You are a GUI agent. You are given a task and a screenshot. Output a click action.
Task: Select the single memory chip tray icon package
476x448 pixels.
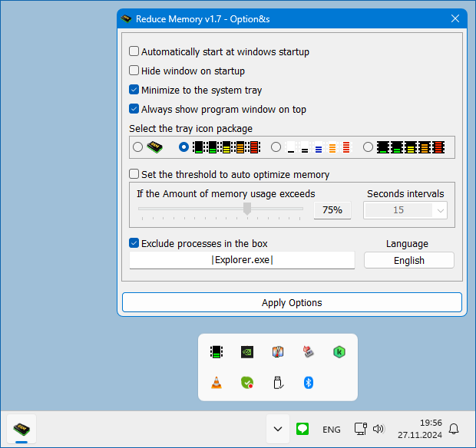tap(138, 147)
